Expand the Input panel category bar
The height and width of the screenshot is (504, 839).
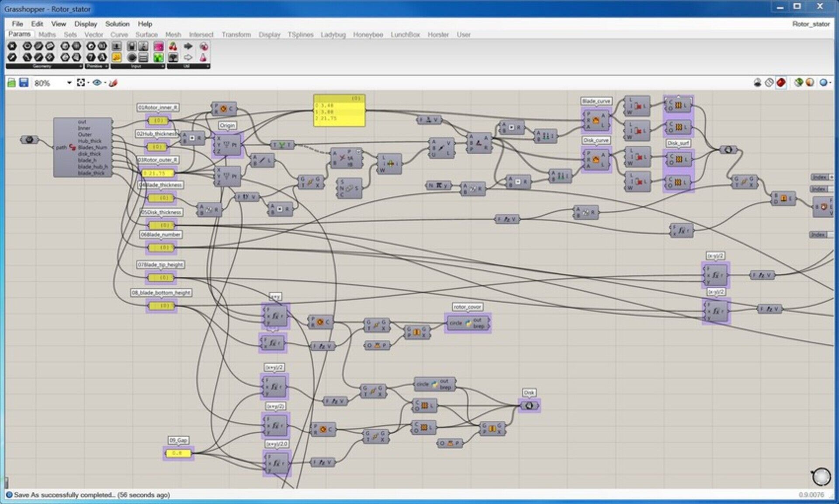(137, 66)
